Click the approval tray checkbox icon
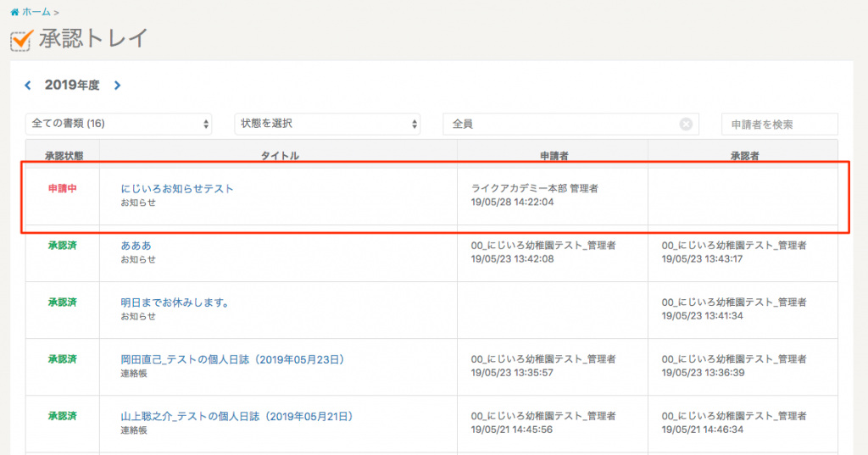 [21, 40]
